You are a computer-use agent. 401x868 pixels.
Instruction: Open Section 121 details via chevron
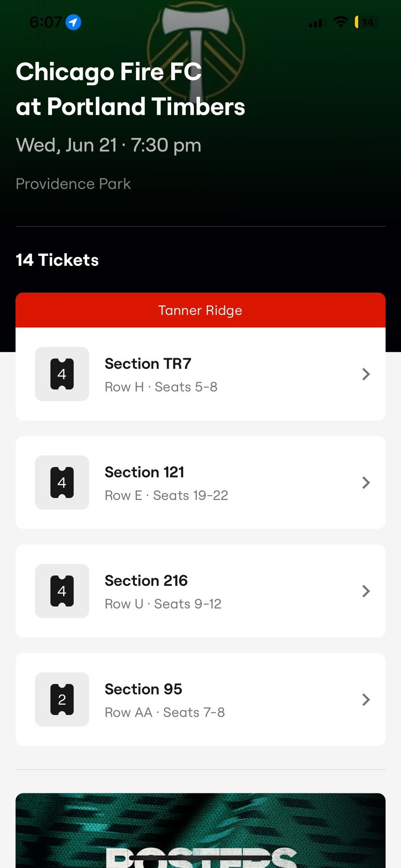point(366,482)
